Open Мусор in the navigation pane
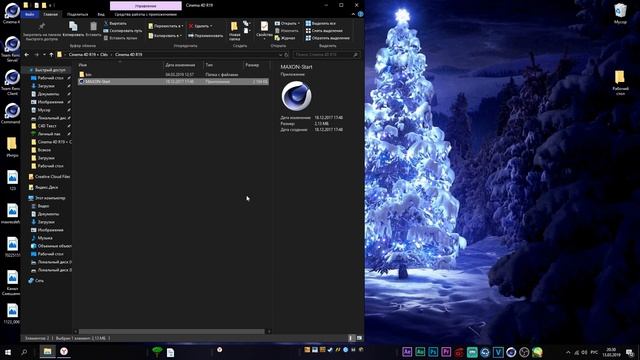 pos(44,110)
